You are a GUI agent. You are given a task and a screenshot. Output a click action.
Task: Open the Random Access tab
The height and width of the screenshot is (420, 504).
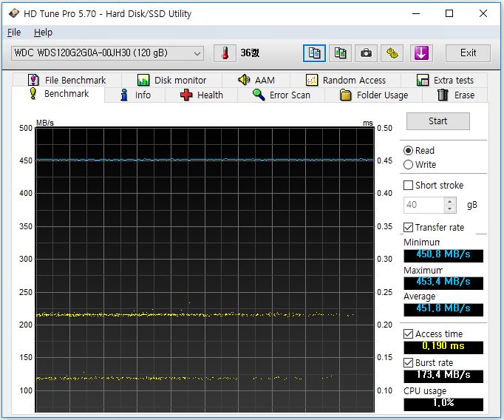tap(346, 80)
